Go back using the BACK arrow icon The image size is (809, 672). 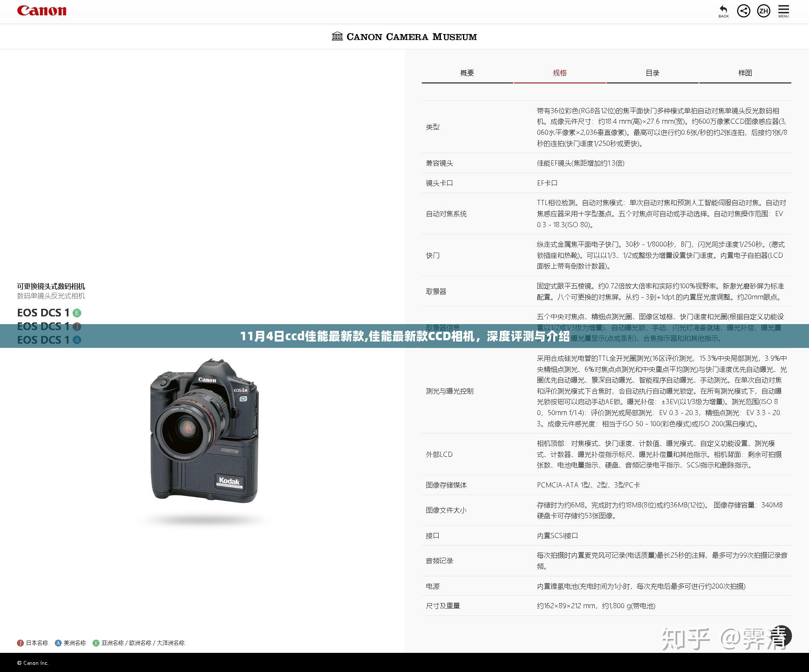[x=724, y=11]
